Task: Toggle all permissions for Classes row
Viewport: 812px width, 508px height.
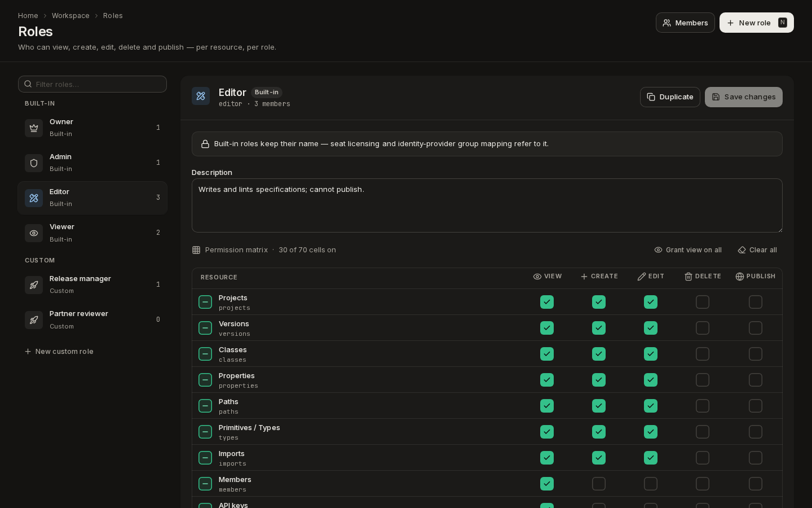Action: (x=205, y=354)
